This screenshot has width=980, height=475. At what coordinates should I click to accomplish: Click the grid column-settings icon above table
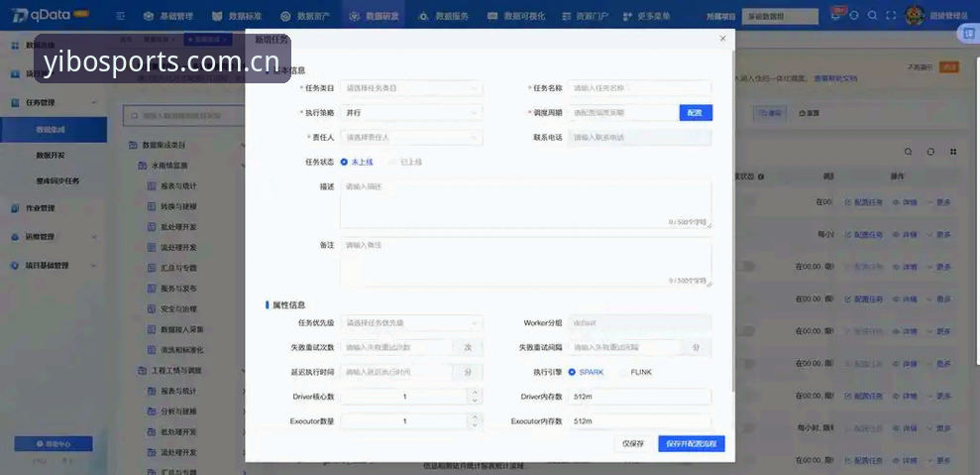953,152
